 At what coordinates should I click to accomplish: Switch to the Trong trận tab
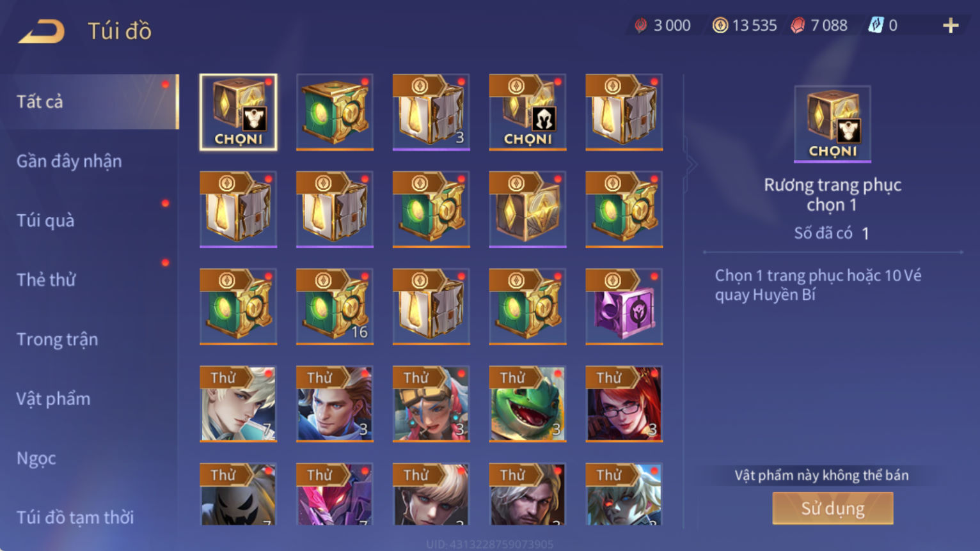(x=58, y=339)
